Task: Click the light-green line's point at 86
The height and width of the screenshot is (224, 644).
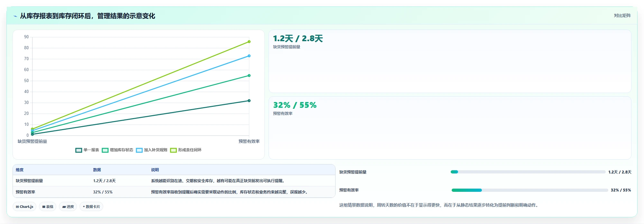Action: tap(249, 42)
